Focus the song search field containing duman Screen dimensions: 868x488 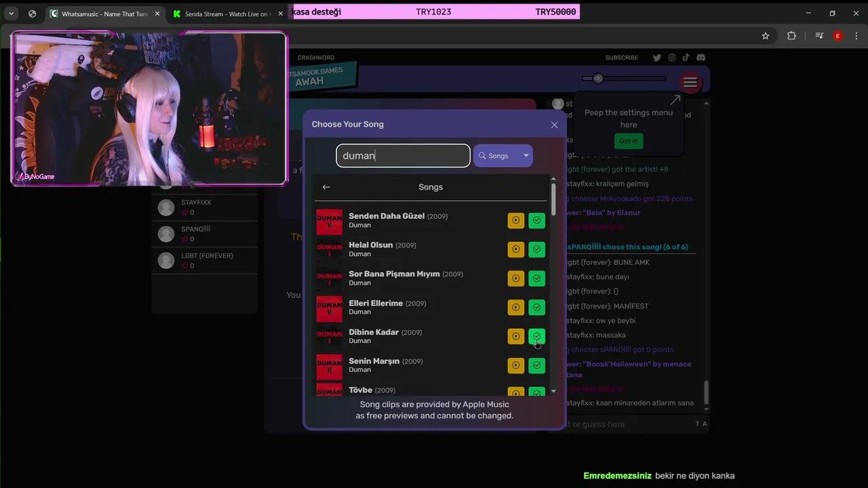tap(403, 155)
